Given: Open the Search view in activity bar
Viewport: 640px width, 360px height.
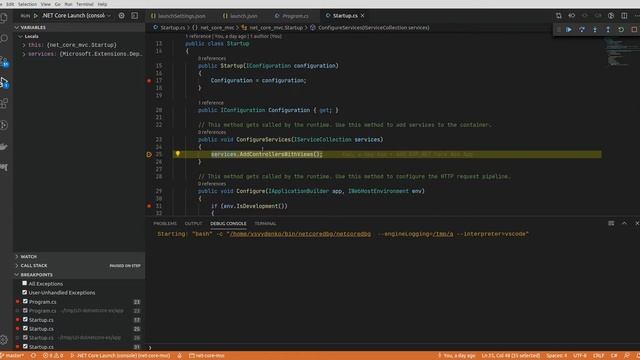Looking at the screenshot, I should [4, 38].
